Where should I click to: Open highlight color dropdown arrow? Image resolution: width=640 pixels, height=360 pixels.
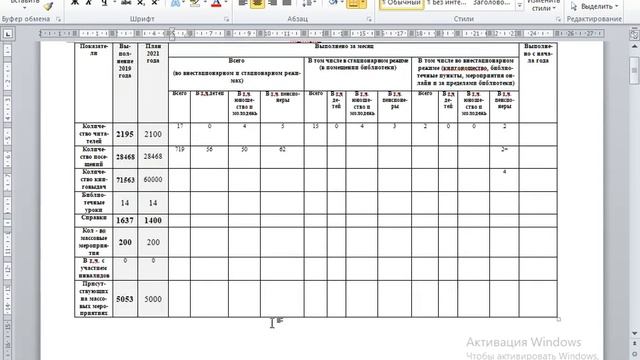205,3
